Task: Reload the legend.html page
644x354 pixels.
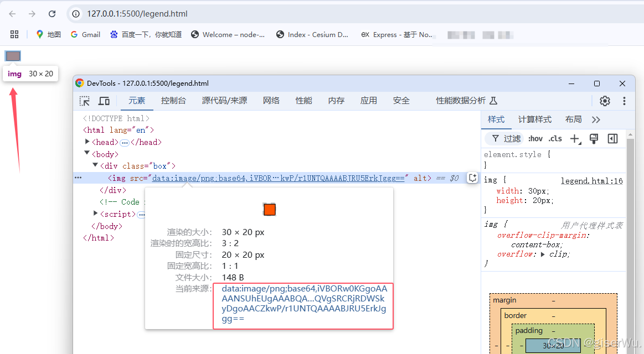Action: pos(52,13)
